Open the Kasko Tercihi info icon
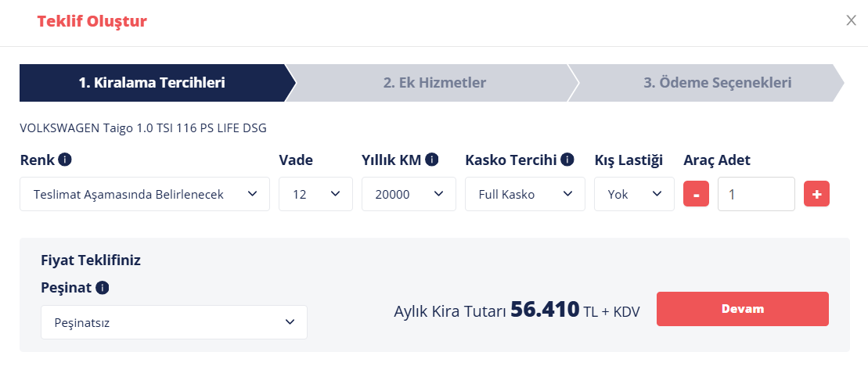 [567, 160]
